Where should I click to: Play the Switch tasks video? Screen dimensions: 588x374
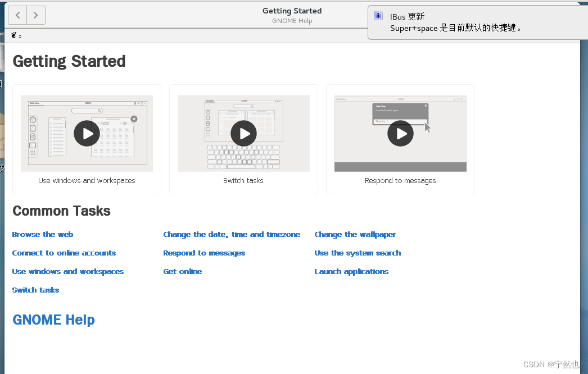pyautogui.click(x=243, y=134)
